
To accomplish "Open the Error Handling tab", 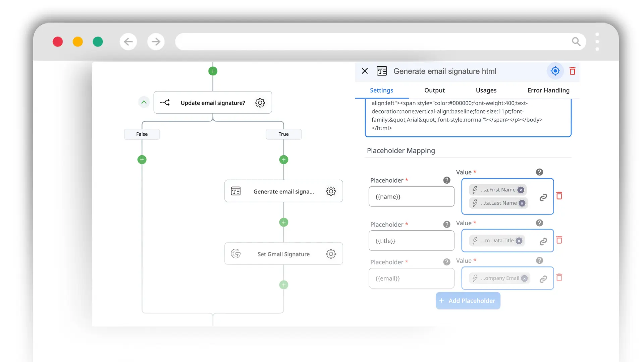I will click(548, 90).
